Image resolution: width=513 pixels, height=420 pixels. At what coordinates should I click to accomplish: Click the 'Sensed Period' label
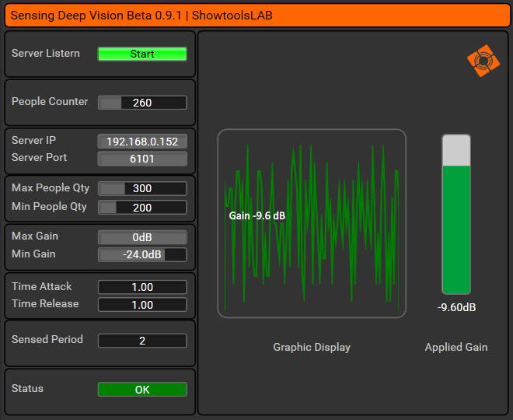[47, 339]
